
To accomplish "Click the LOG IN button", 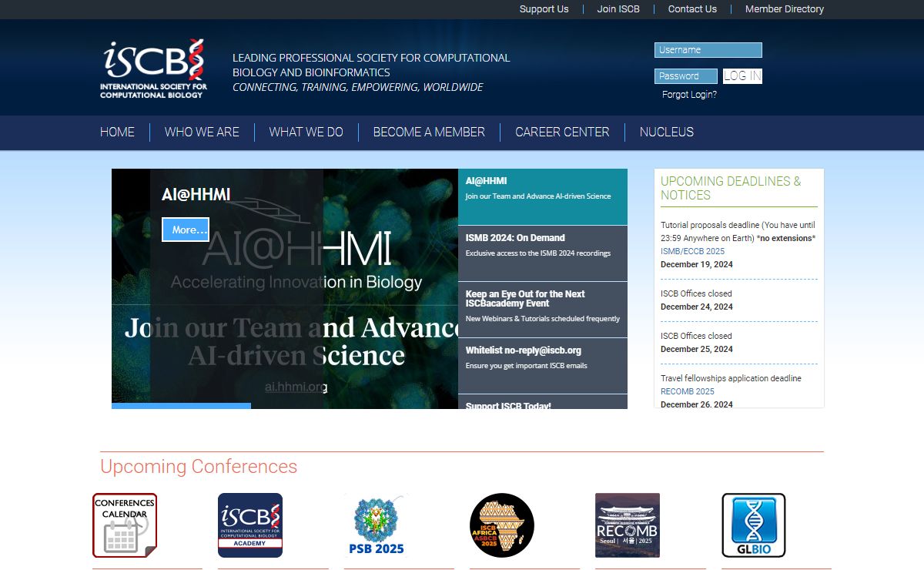I will click(x=742, y=76).
